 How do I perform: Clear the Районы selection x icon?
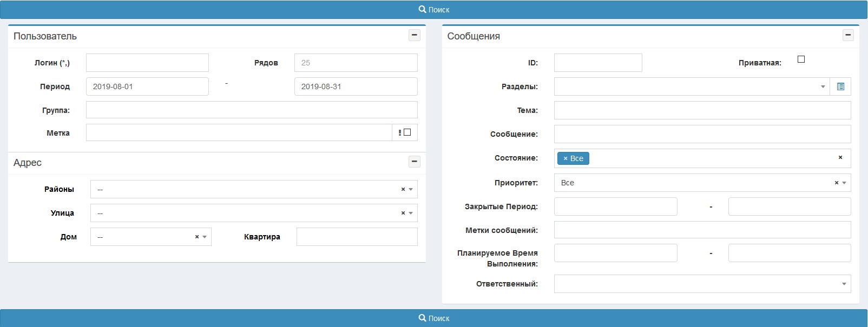(403, 189)
